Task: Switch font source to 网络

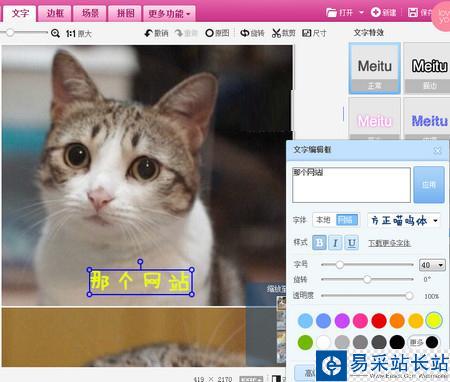Action: click(347, 220)
